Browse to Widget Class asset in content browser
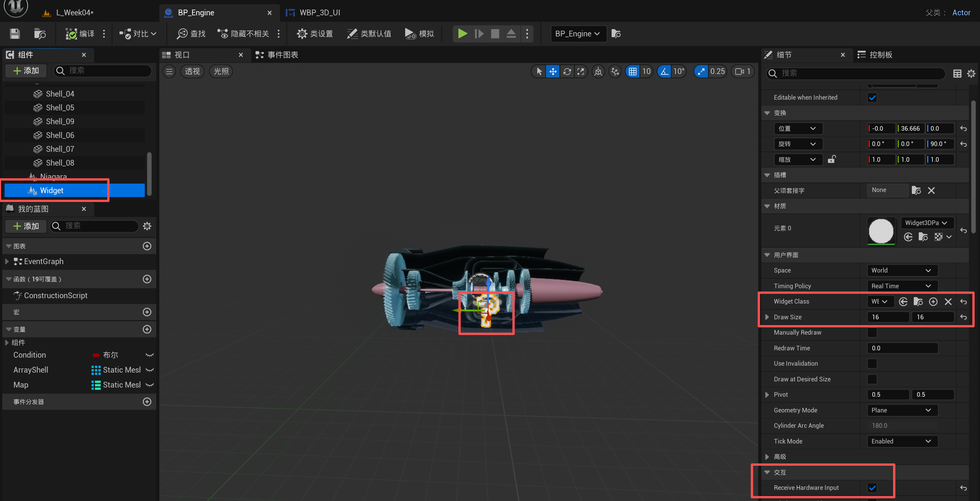This screenshot has width=980, height=501. point(918,302)
